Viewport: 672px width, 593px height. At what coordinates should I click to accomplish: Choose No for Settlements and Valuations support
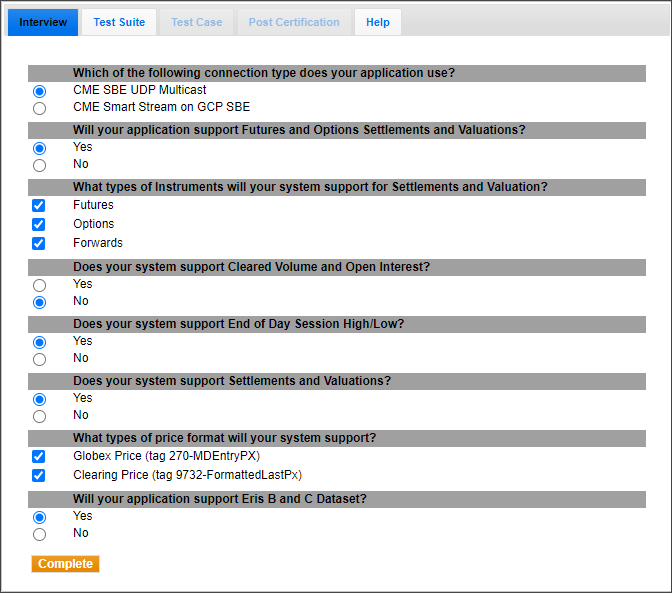click(x=39, y=416)
